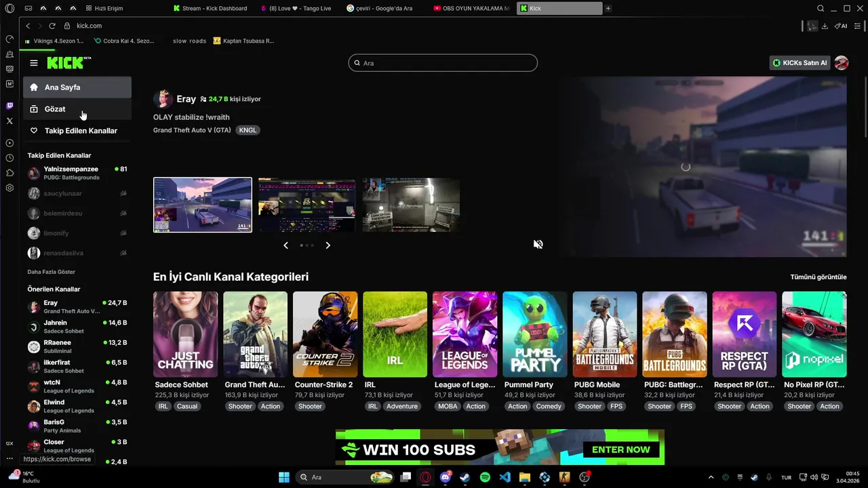Viewport: 868px width, 488px height.
Task: Open history clock icon in Opera sidebar
Action: coord(9,158)
